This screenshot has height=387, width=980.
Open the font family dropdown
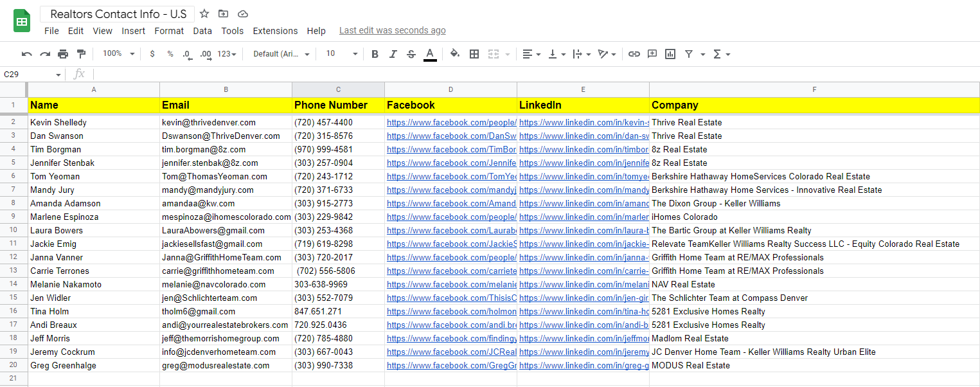click(281, 54)
